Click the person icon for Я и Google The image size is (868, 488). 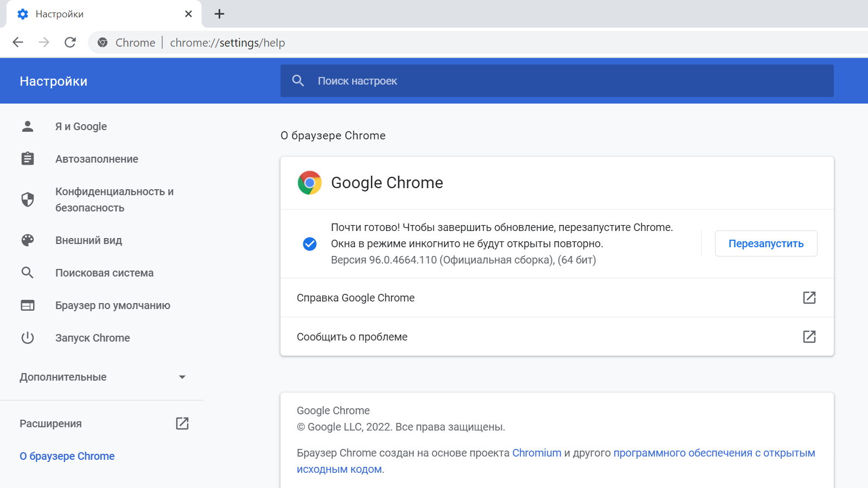coord(28,126)
